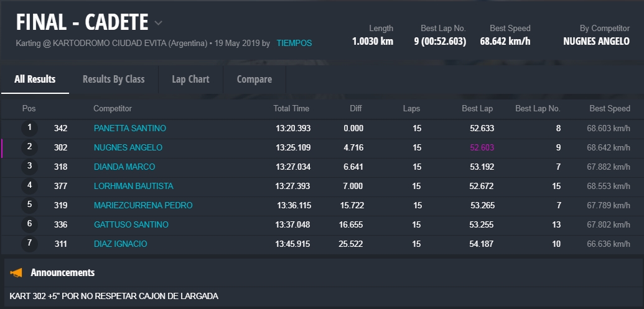Open competitor NUGNES ANGELO in results table

[128, 147]
